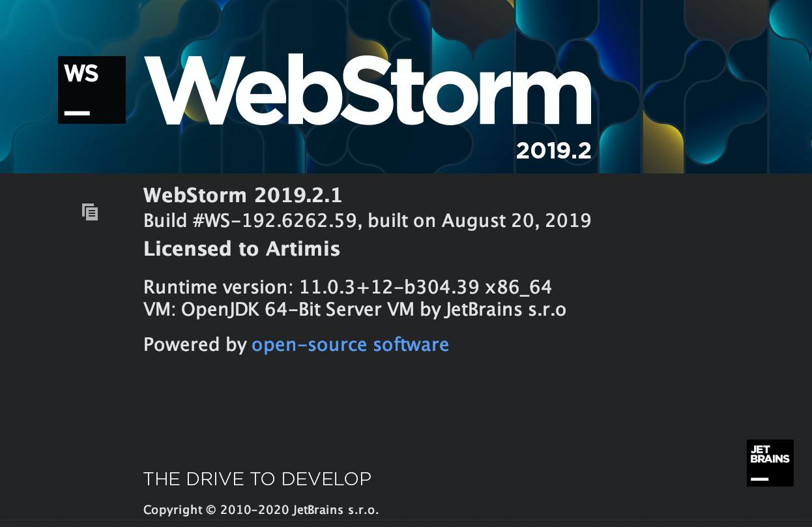Click the Runtime version 11.0.3+12-b304.39 line
This screenshot has height=527, width=812.
click(347, 287)
